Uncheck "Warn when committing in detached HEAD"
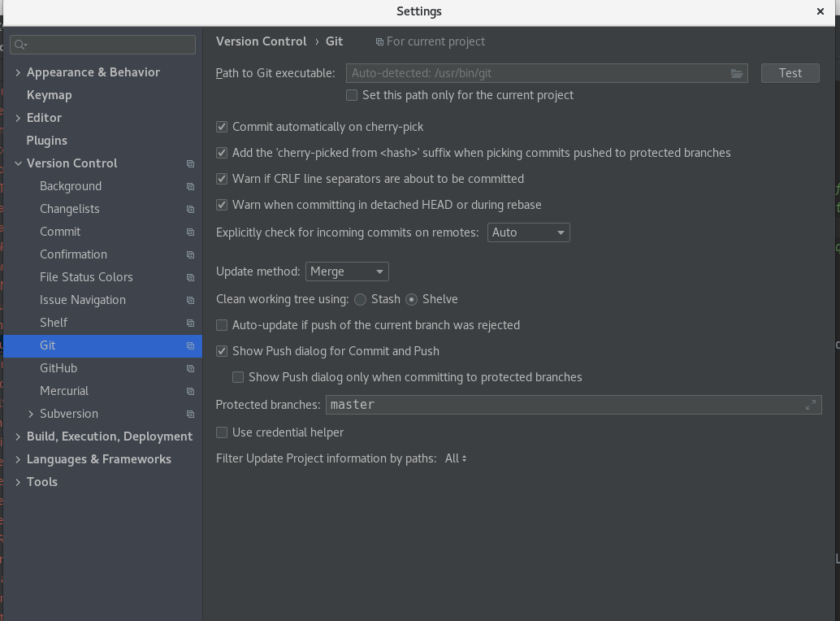840x621 pixels. pyautogui.click(x=222, y=204)
